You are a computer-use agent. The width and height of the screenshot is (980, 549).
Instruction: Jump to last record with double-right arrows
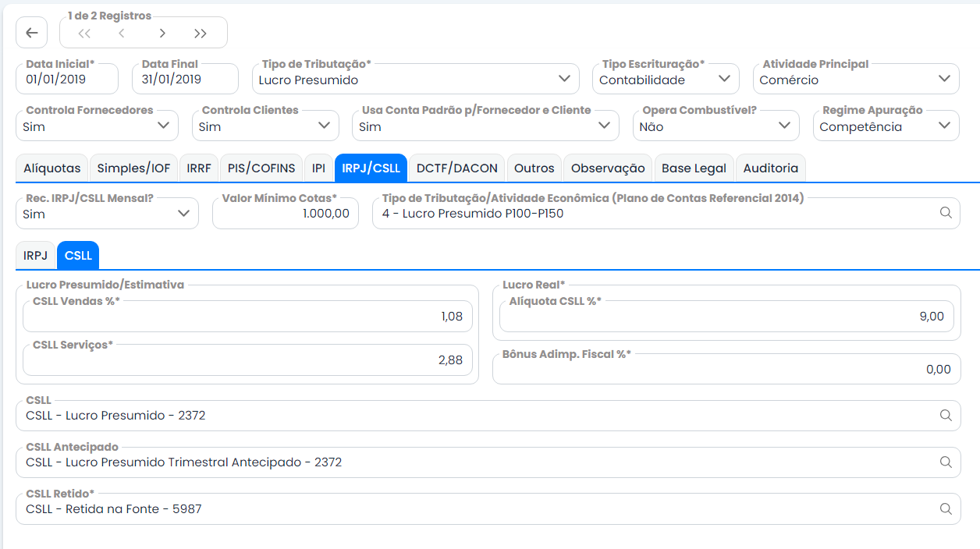coord(201,33)
